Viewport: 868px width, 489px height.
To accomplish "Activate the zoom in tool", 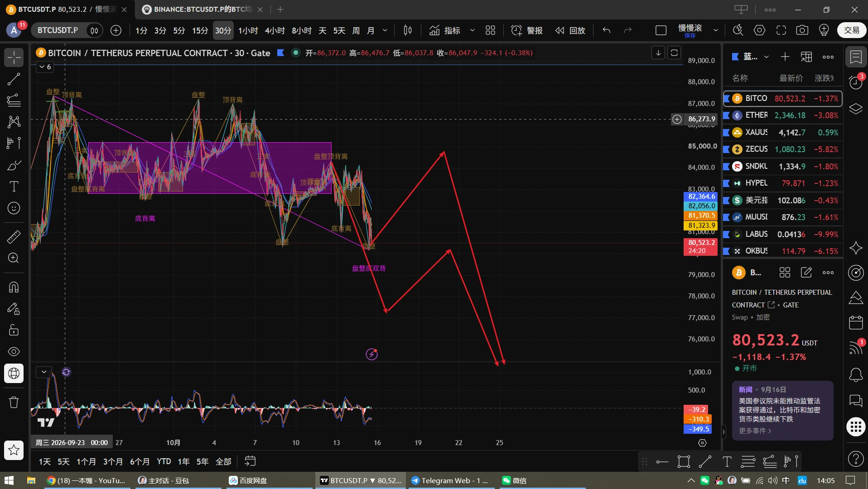I will click(14, 258).
